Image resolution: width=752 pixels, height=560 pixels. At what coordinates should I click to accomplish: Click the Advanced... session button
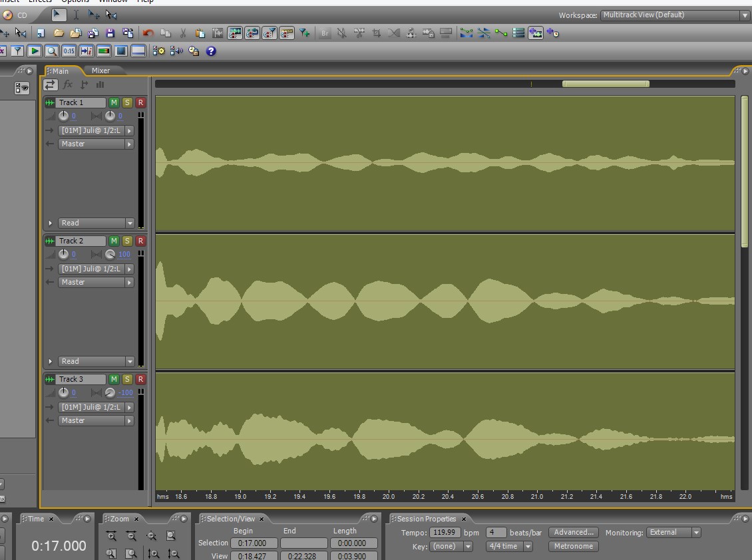pyautogui.click(x=574, y=532)
